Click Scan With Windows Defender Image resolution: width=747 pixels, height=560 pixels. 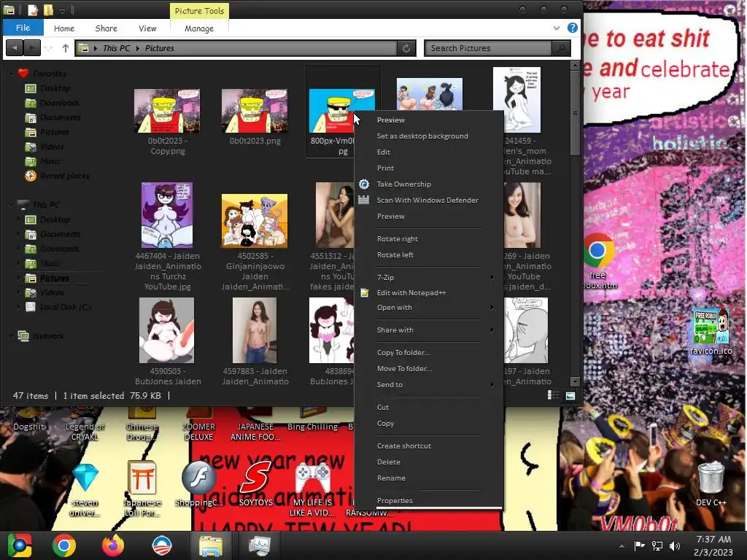click(429, 201)
